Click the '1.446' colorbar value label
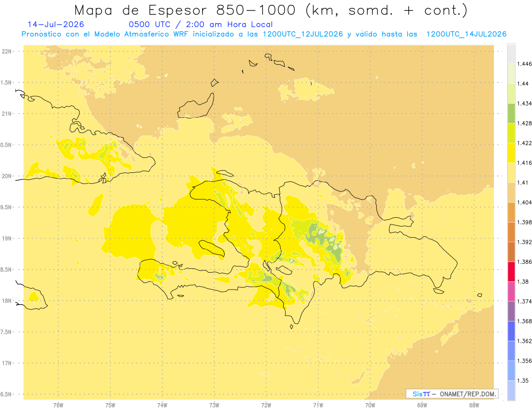 524,64
